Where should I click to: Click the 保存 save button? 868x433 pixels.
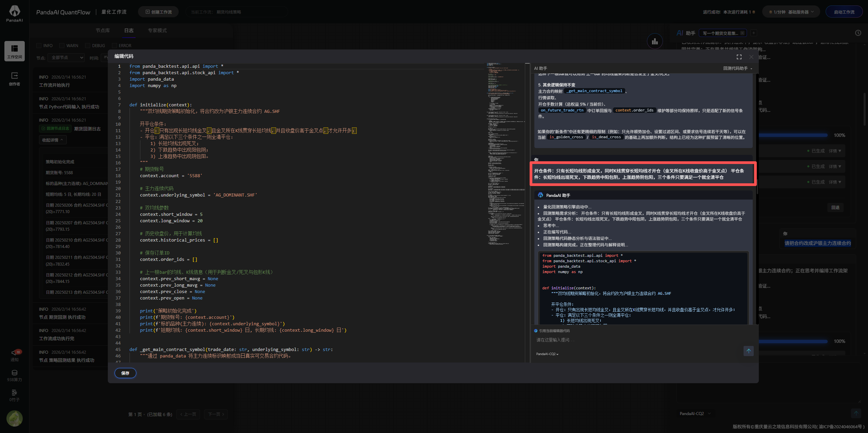click(x=125, y=373)
